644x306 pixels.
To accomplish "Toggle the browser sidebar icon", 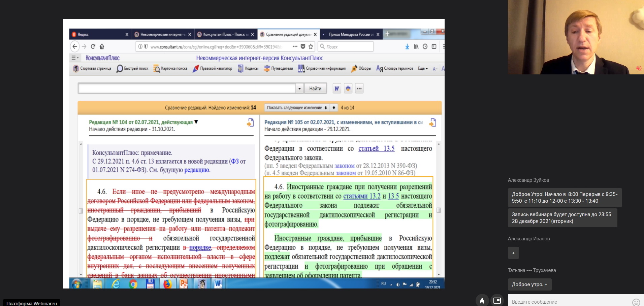I will pos(434,46).
